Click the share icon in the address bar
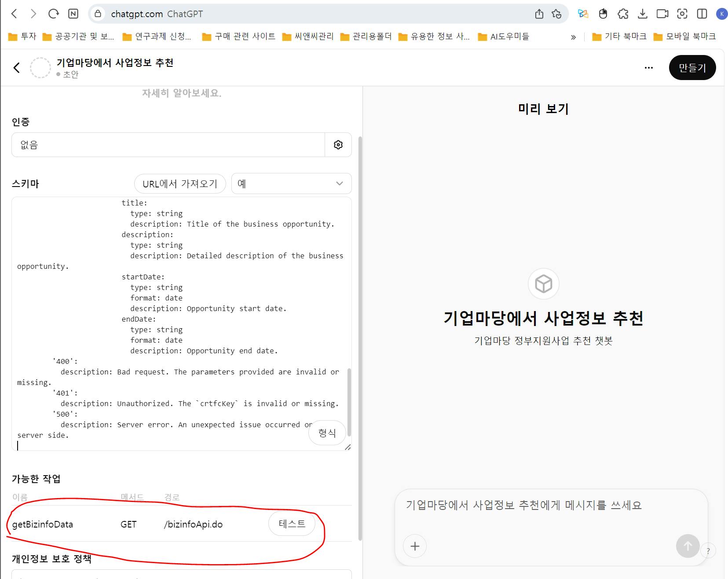The image size is (728, 579). 539,14
